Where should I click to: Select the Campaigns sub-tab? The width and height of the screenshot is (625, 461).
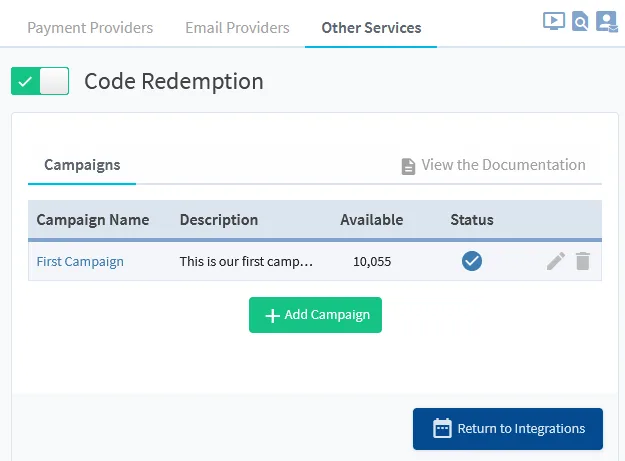82,165
